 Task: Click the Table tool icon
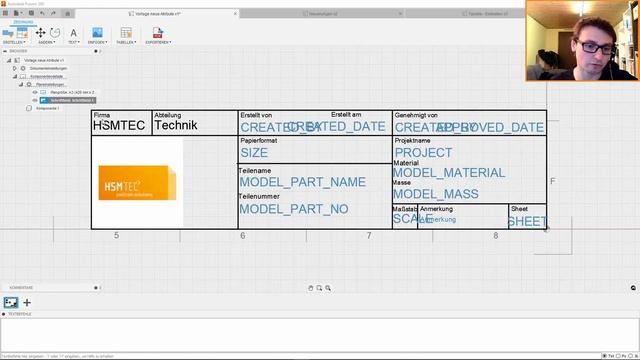(x=126, y=33)
